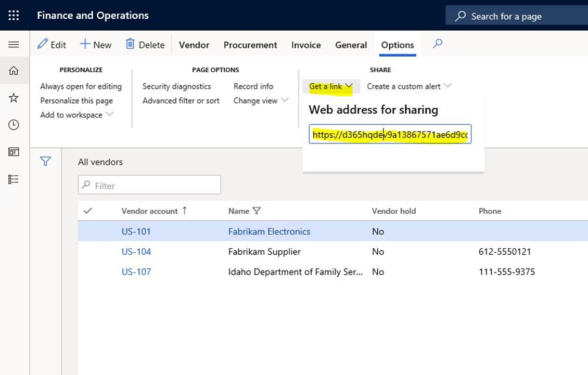The width and height of the screenshot is (588, 375).
Task: Click the funnel filter pane icon
Action: (x=46, y=162)
